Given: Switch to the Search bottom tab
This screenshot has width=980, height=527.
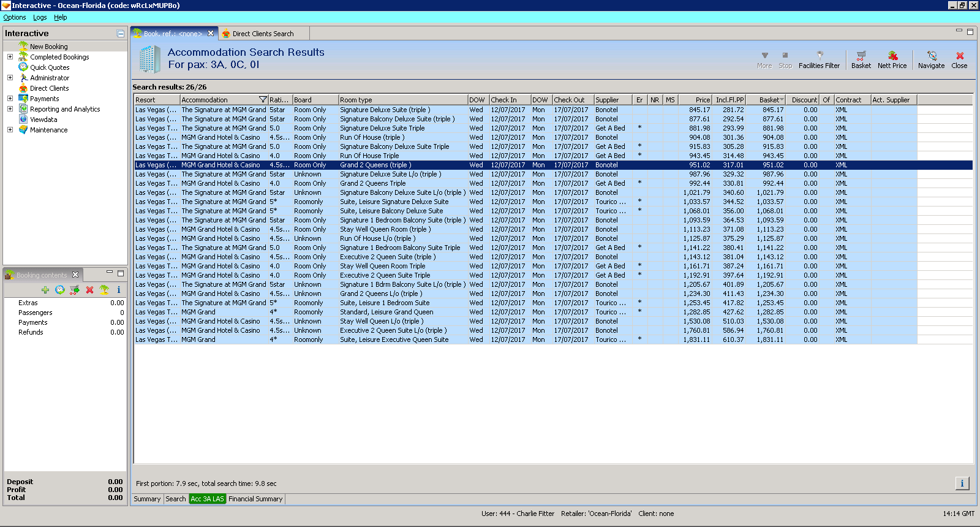Looking at the screenshot, I should (x=176, y=499).
